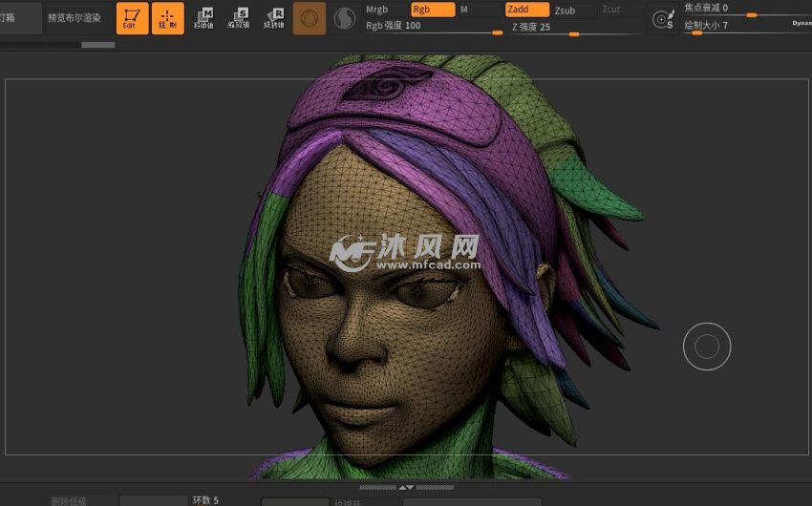Screen dimensions: 812x506
Task: Enable Mrgb paint mode
Action: 377,10
